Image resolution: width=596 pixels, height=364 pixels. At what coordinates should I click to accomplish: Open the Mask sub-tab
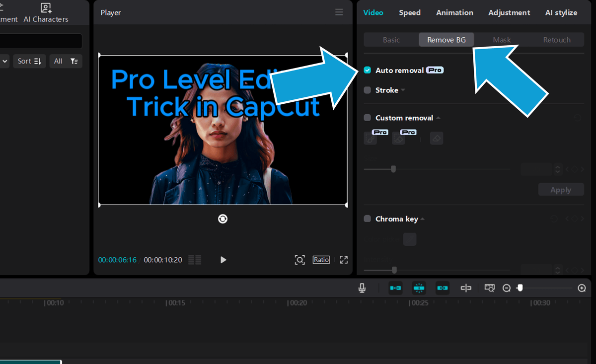502,40
